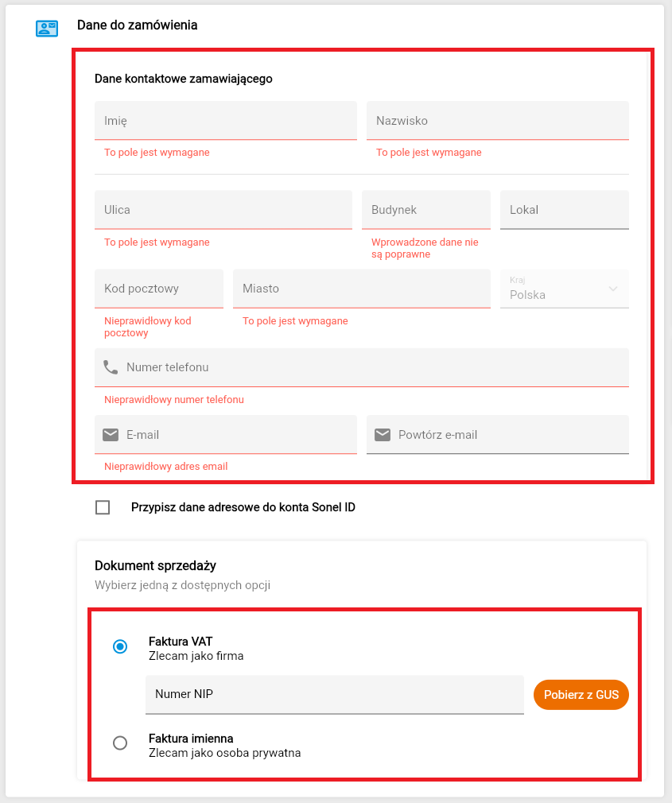Image resolution: width=672 pixels, height=803 pixels.
Task: Click the phone icon in the Numer telefonu field
Action: pyautogui.click(x=111, y=367)
